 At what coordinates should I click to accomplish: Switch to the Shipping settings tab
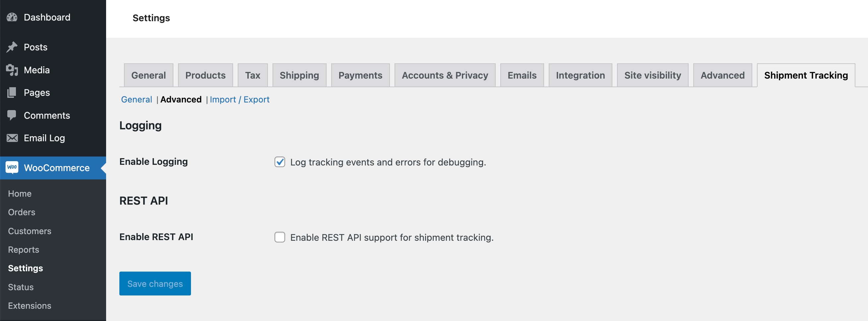(299, 75)
